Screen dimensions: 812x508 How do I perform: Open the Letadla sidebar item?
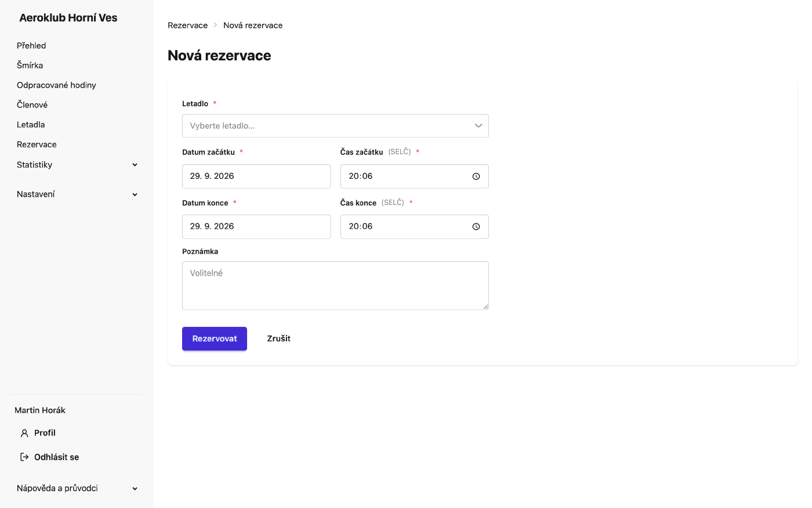pyautogui.click(x=31, y=125)
